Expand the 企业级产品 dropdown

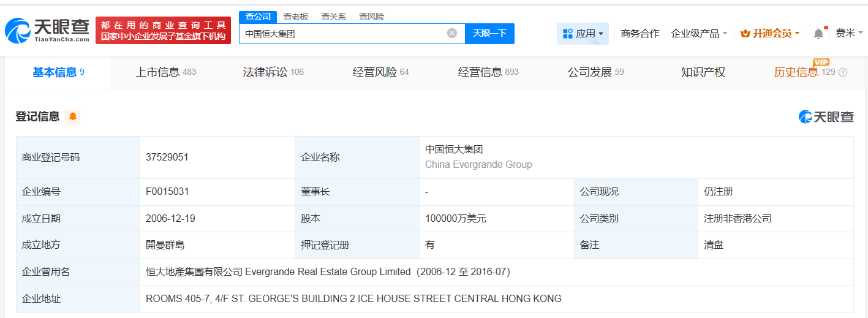click(725, 34)
